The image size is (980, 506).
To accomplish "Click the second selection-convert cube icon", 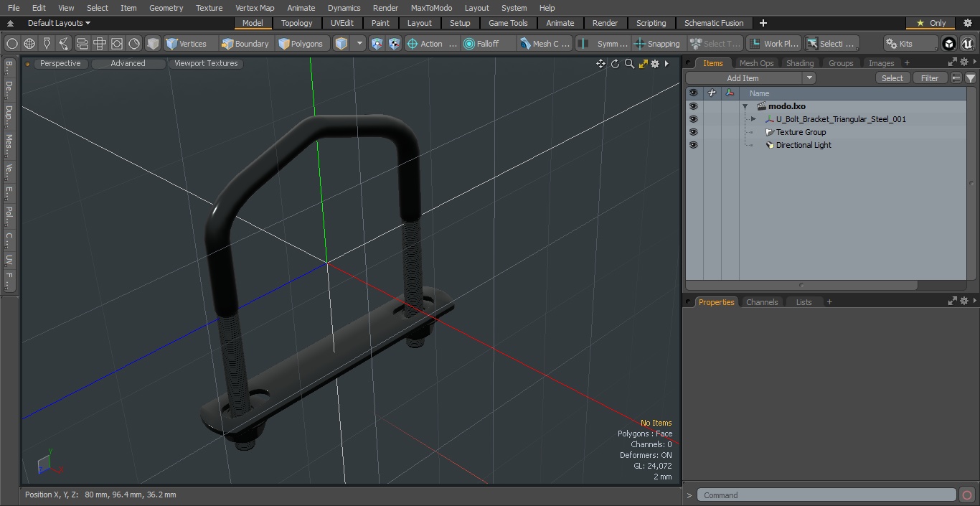I will (x=394, y=44).
